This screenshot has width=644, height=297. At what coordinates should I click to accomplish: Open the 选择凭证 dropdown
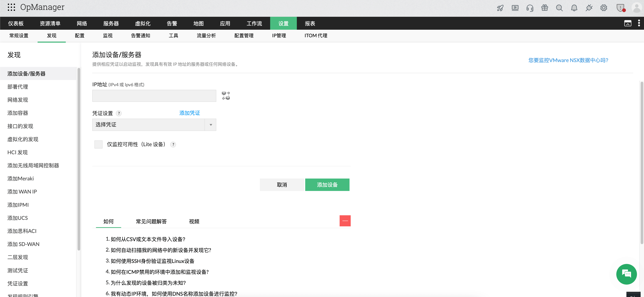(154, 125)
